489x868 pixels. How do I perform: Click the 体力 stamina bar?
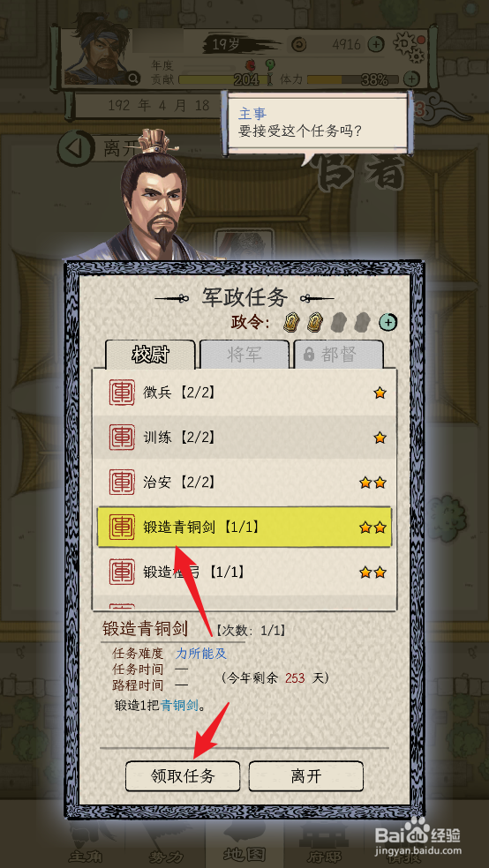[353, 79]
